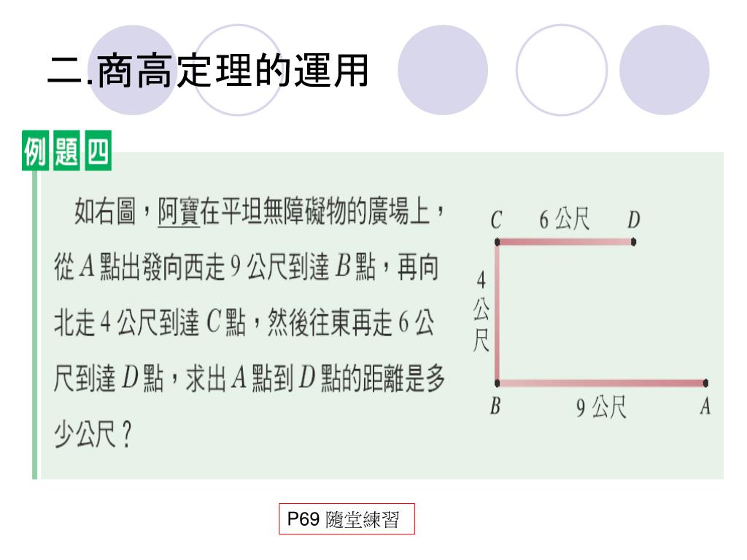The height and width of the screenshot is (560, 747).
Task: Click the outlined empty circle near top right
Action: point(561,70)
